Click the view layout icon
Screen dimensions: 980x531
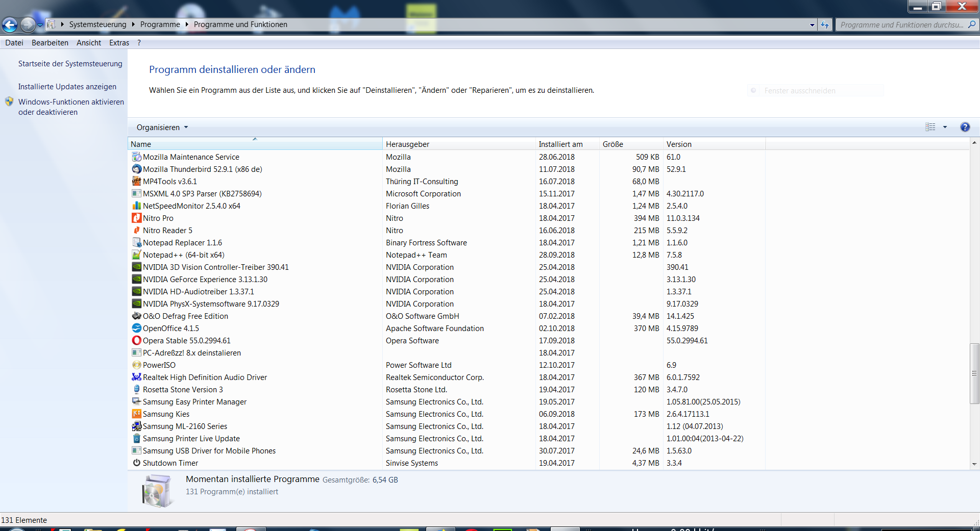[x=930, y=127]
